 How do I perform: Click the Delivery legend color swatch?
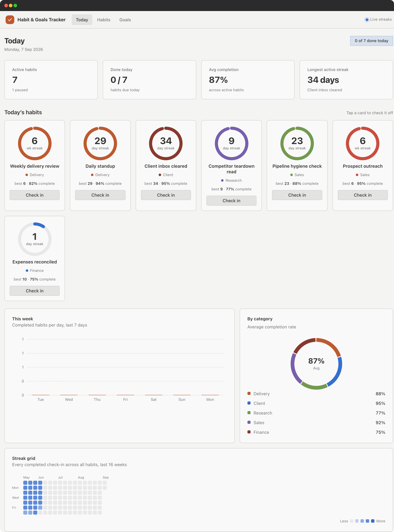(249, 393)
